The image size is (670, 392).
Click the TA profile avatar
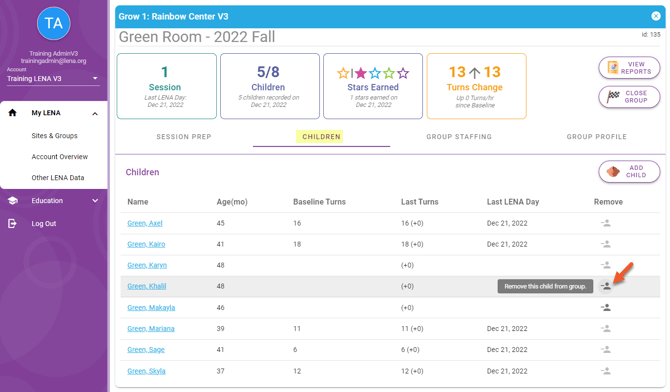53,24
